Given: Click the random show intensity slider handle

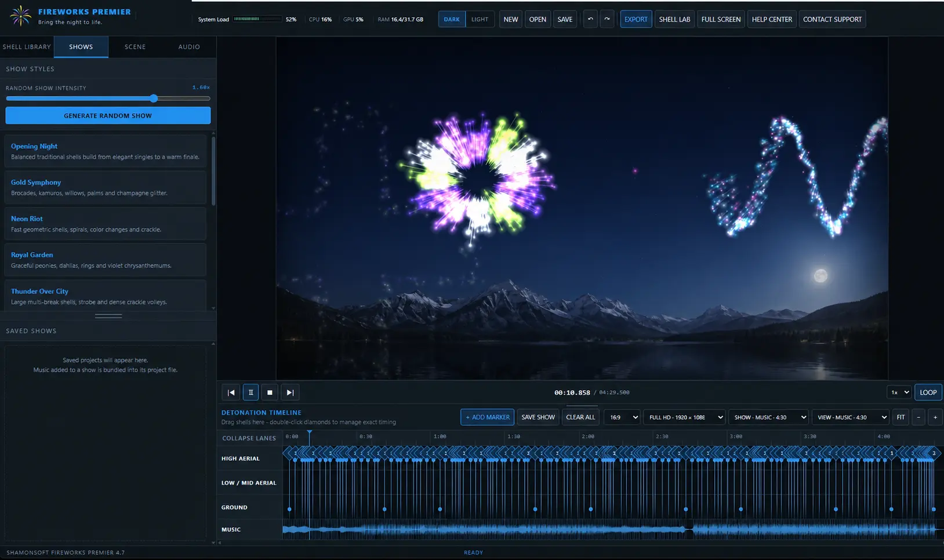Looking at the screenshot, I should pos(154,99).
